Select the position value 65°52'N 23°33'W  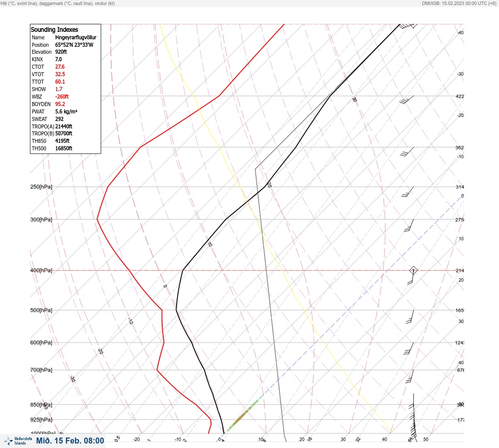coord(75,45)
